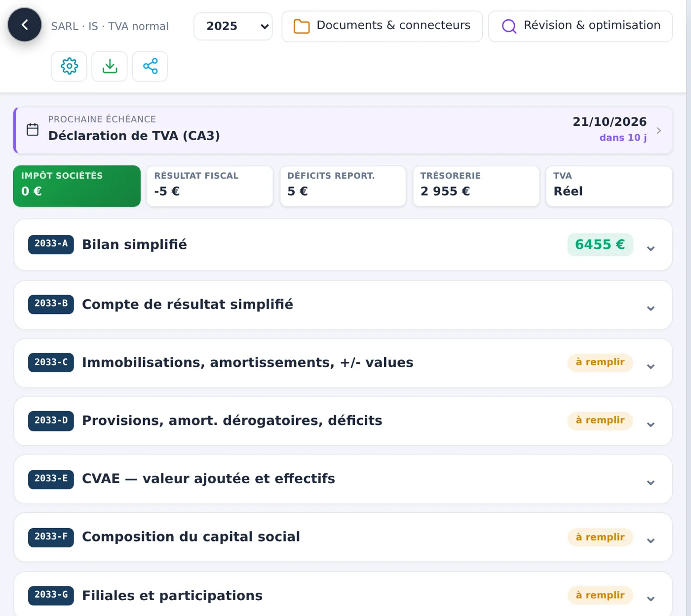Open Documents & connecteurs

(382, 26)
